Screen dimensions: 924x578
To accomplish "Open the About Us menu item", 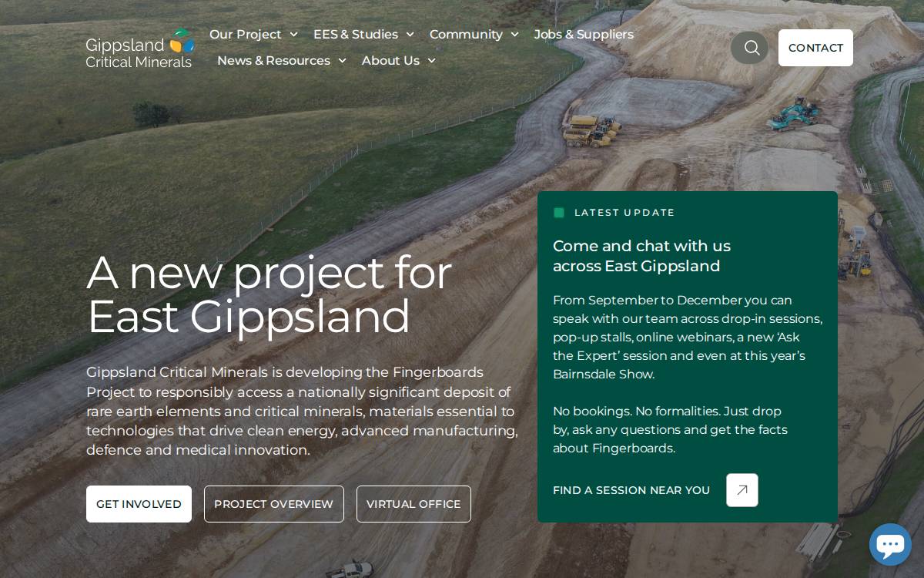I will pyautogui.click(x=390, y=61).
